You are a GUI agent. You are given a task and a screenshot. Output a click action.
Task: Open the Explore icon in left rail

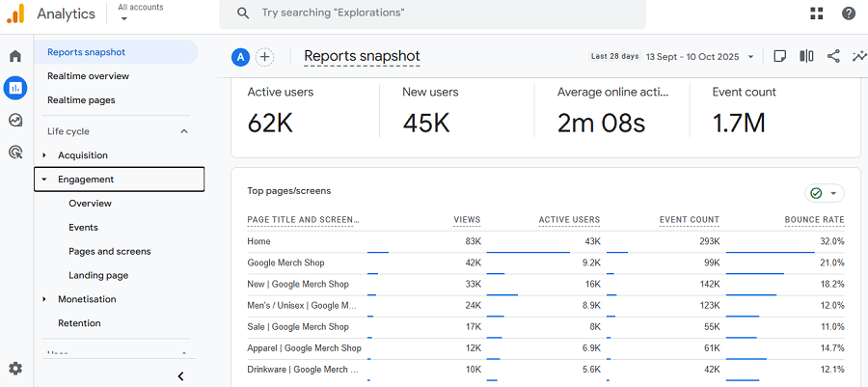15,121
